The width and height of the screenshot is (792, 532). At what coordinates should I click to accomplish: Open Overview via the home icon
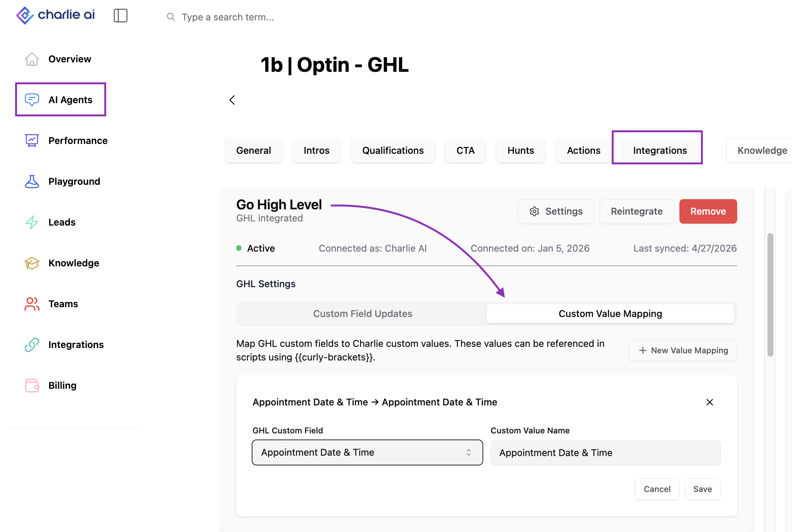tap(32, 59)
